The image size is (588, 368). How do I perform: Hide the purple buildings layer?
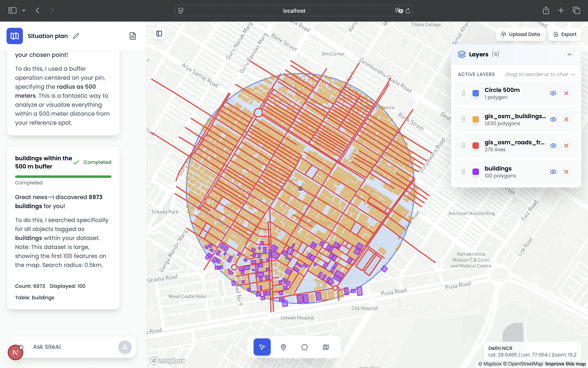tap(553, 172)
